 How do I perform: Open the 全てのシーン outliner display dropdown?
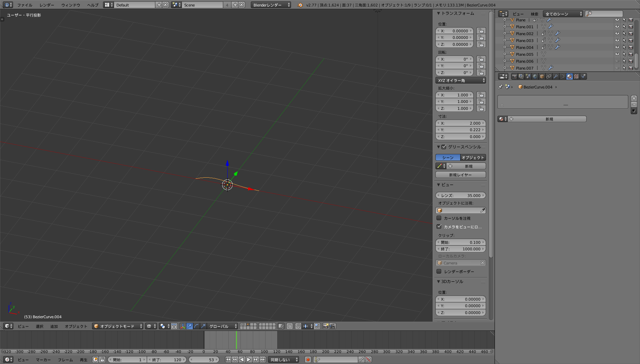click(563, 14)
